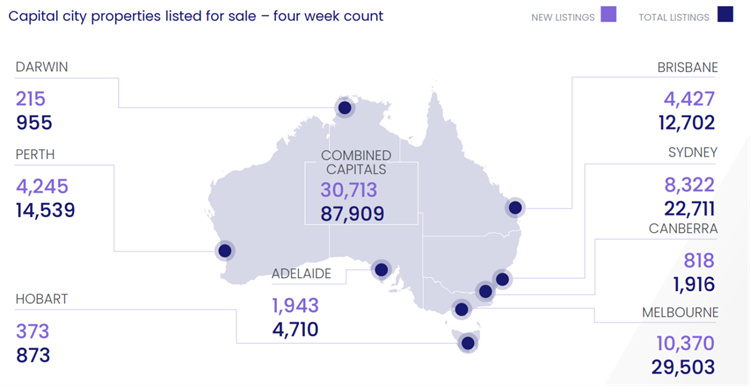This screenshot has width=750, height=386.
Task: Select the Sydney marker on the map
Action: click(502, 279)
